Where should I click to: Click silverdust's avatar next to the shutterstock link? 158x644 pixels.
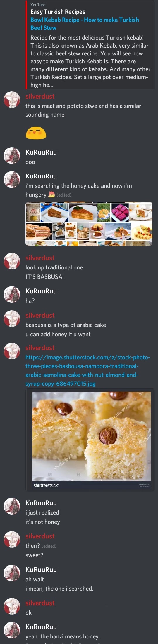12,351
